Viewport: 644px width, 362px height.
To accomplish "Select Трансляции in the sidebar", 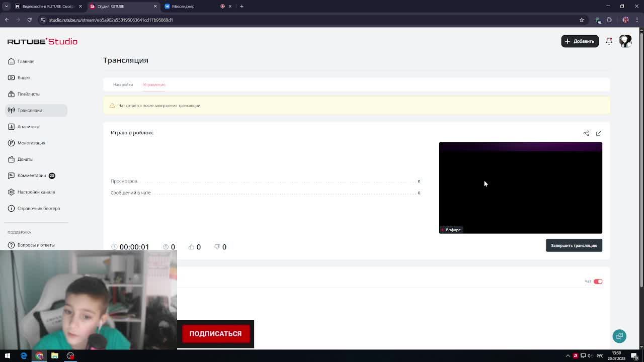I will tap(36, 110).
